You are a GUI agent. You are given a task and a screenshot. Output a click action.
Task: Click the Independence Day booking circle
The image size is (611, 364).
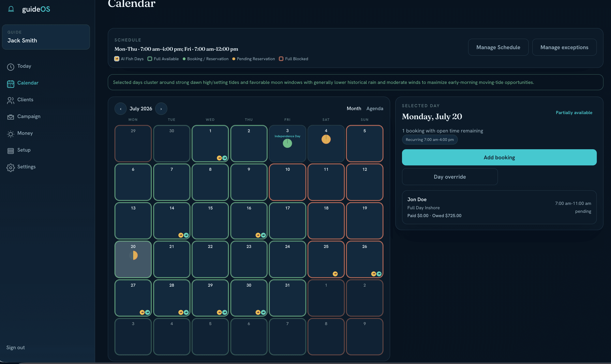[x=287, y=143]
